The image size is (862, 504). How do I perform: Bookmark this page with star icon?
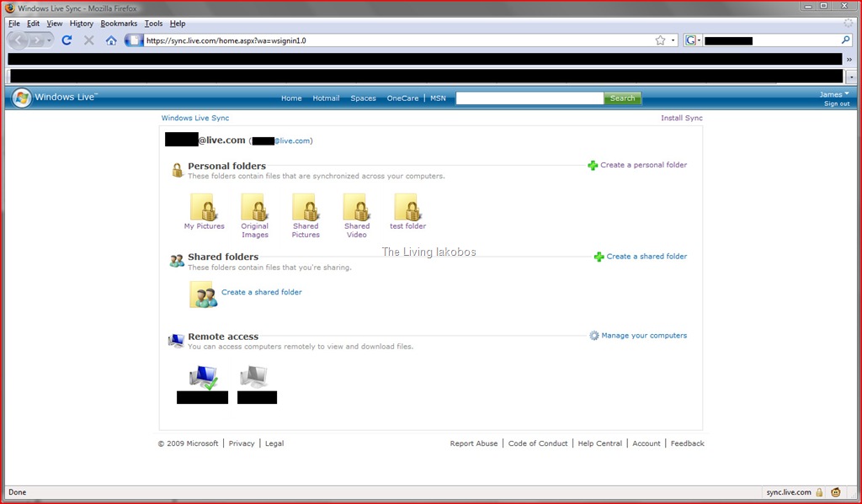click(x=660, y=40)
